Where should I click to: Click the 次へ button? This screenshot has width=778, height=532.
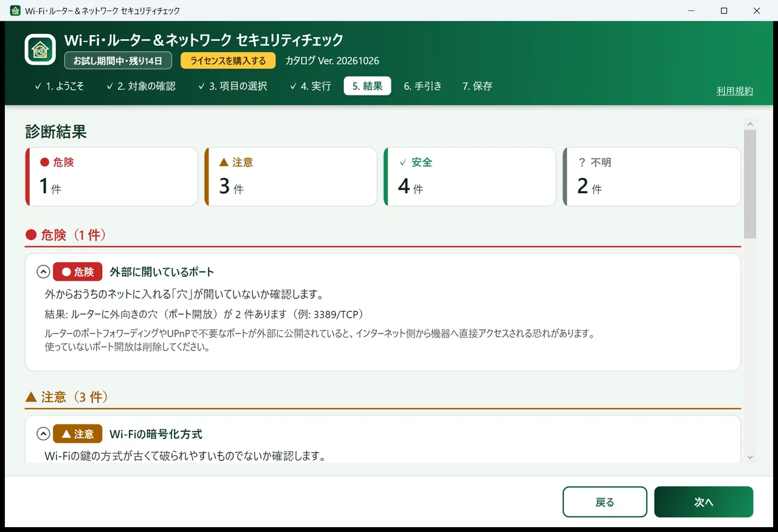pyautogui.click(x=704, y=502)
